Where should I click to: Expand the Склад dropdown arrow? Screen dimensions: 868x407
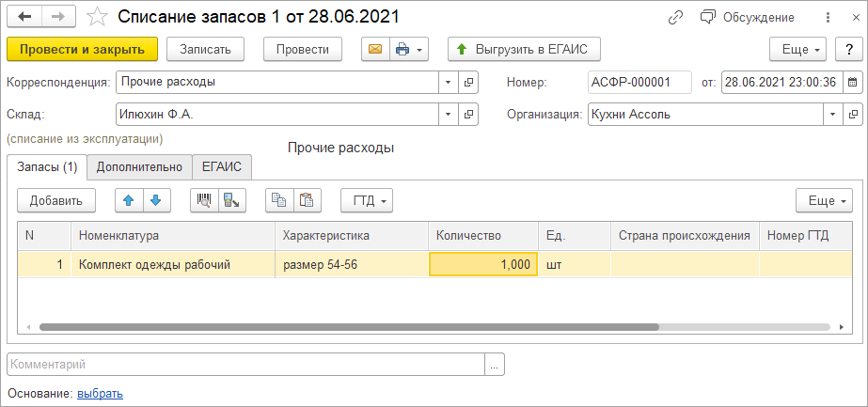[448, 115]
